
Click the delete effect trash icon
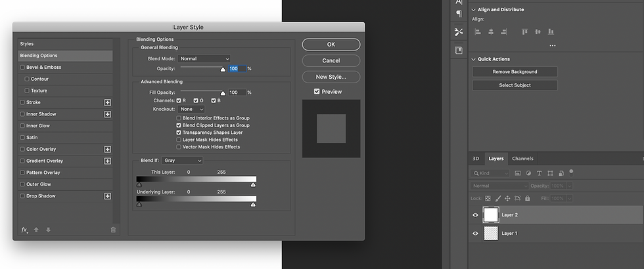click(x=113, y=230)
